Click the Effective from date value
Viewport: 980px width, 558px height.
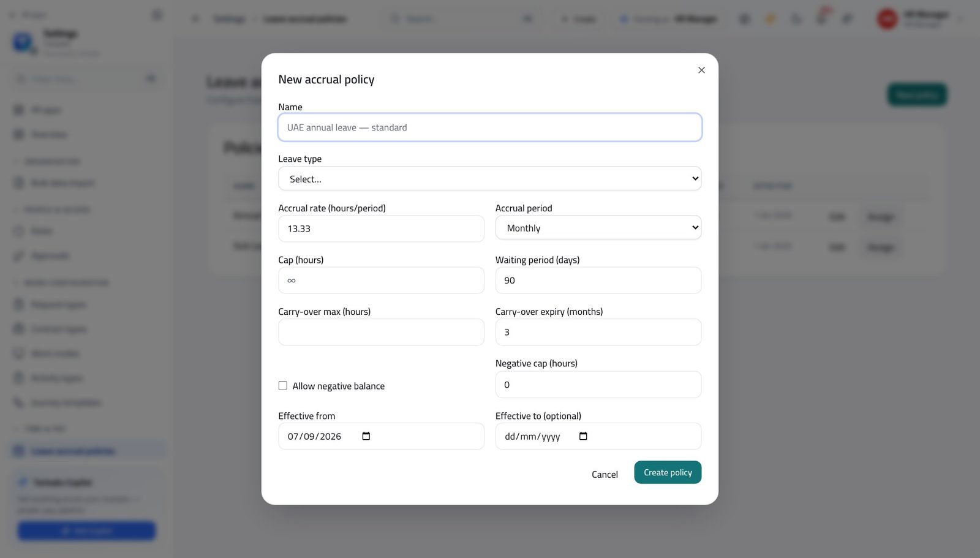314,437
